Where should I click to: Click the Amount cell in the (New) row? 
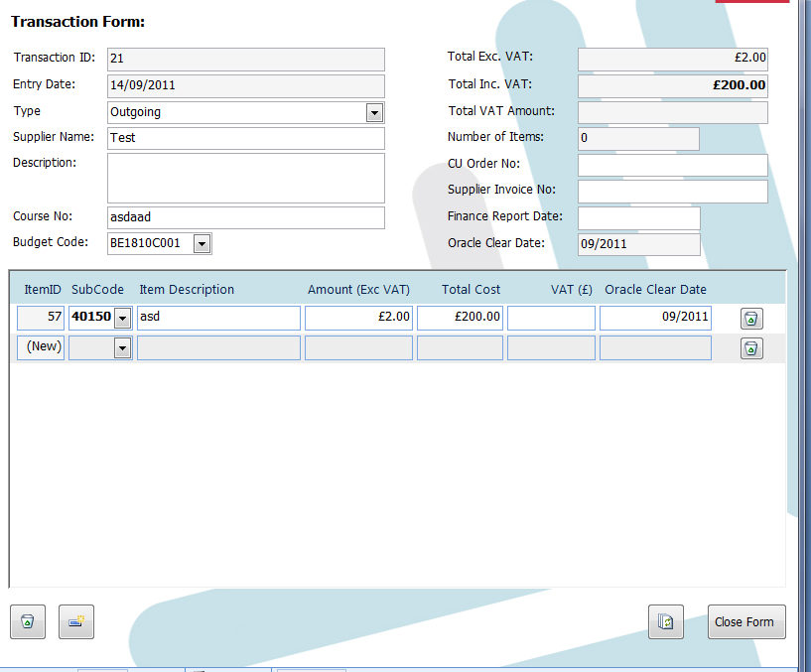359,347
